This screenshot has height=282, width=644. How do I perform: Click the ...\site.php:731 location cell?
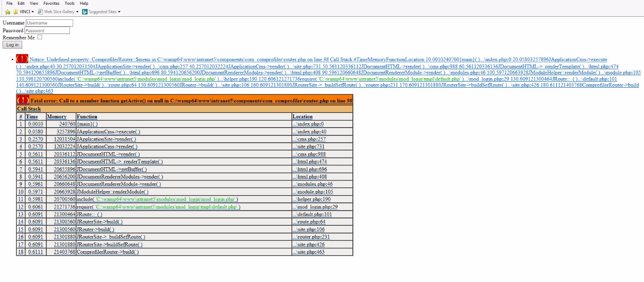coord(322,147)
